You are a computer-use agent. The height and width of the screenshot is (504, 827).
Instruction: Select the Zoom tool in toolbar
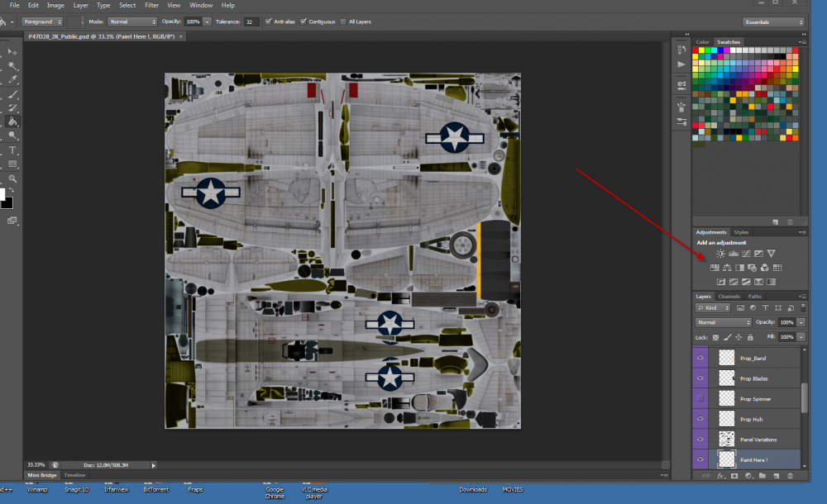click(x=13, y=178)
